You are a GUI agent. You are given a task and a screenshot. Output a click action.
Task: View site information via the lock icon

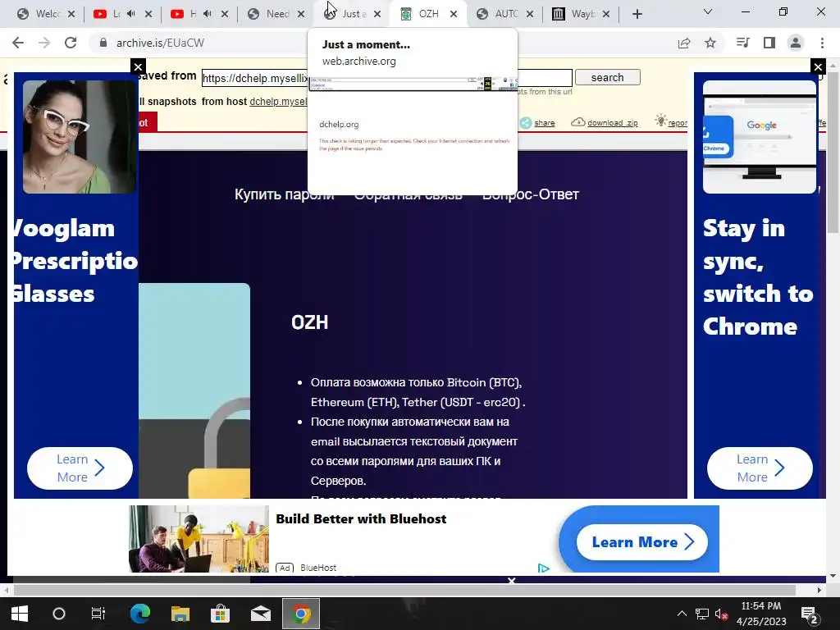coord(103,43)
